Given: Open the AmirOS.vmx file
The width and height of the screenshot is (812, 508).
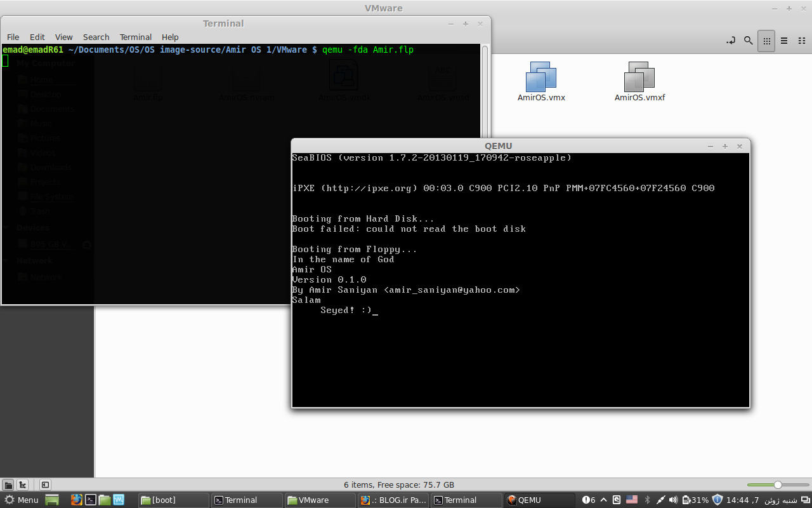Looking at the screenshot, I should (x=540, y=81).
